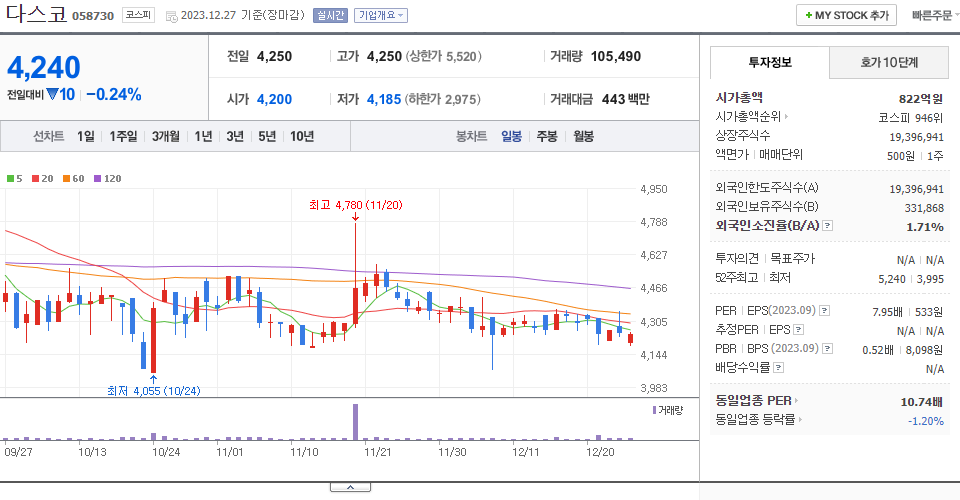Screen dimensions: 960x500
Task: Click the 거래량 value 105,490
Action: coord(616,56)
